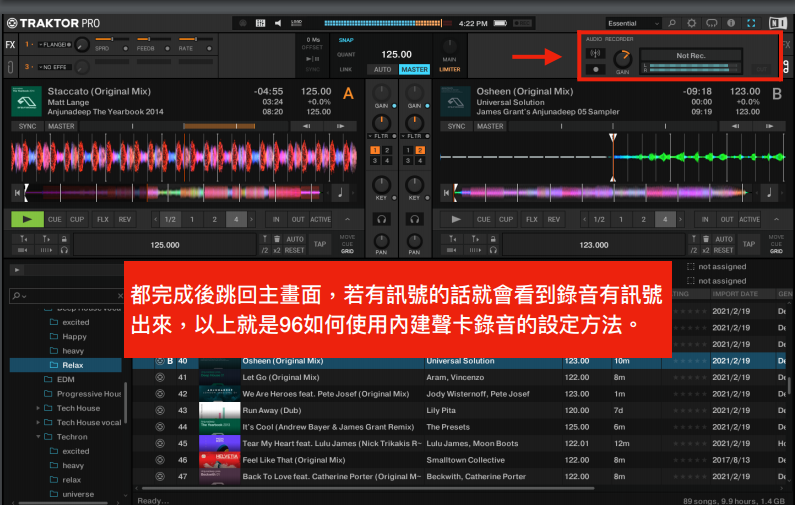Viewport: 795px width, 505px height.
Task: Click the info icon in header
Action: click(x=731, y=23)
